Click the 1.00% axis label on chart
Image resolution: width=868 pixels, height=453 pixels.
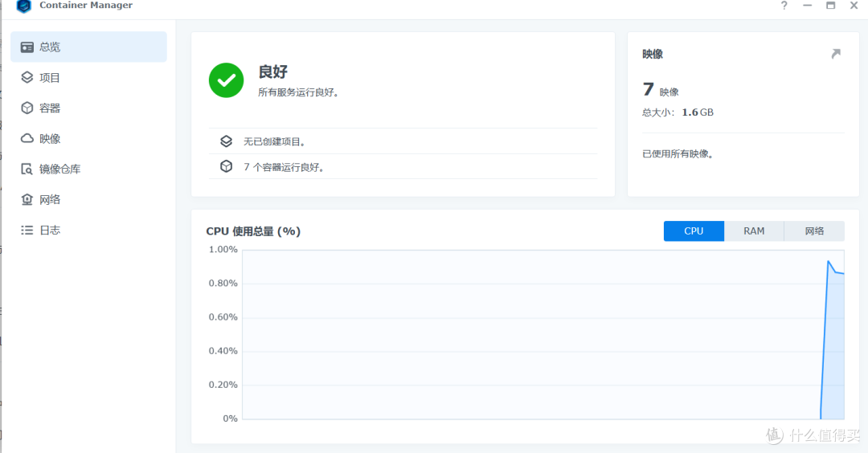coord(223,250)
